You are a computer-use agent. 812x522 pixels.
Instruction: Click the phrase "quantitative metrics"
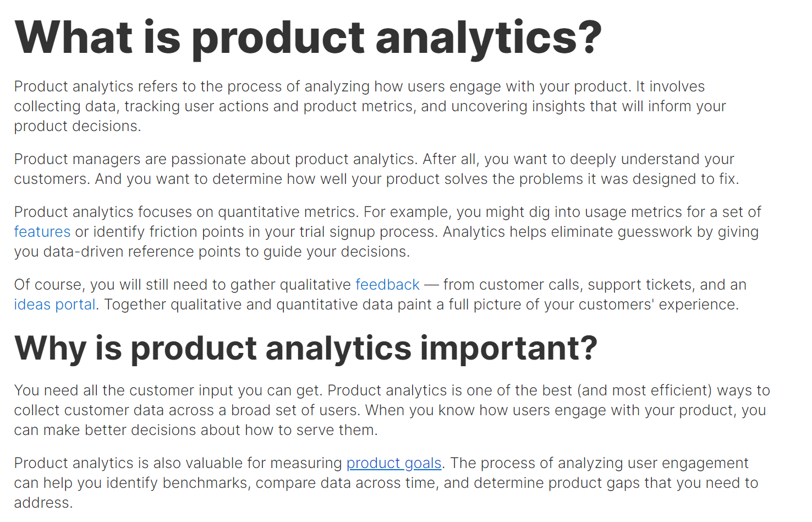pos(287,212)
